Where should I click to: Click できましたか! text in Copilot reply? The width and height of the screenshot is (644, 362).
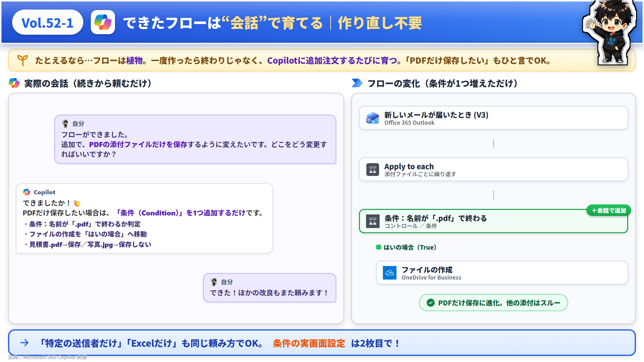tap(47, 203)
